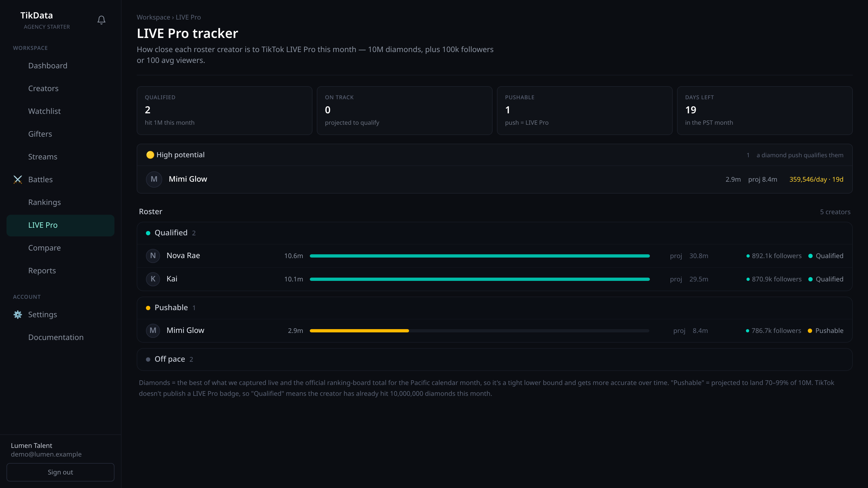Open account Settings
This screenshot has height=488, width=868.
point(60,314)
